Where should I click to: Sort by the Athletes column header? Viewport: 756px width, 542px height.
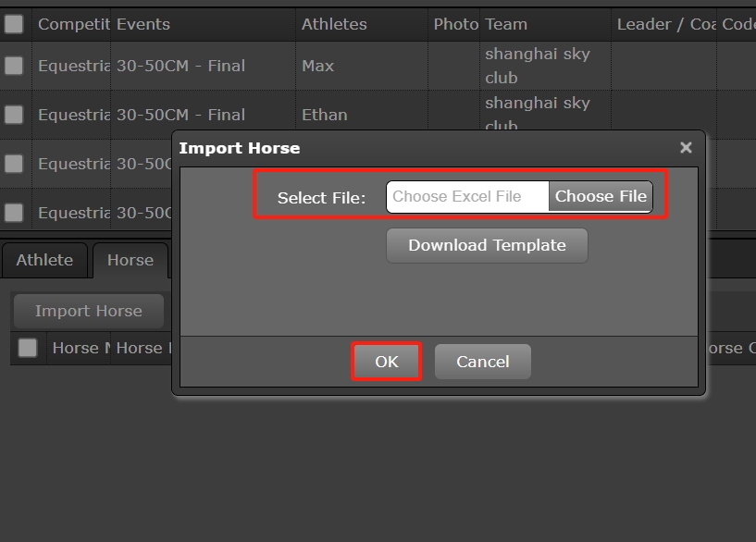334,24
